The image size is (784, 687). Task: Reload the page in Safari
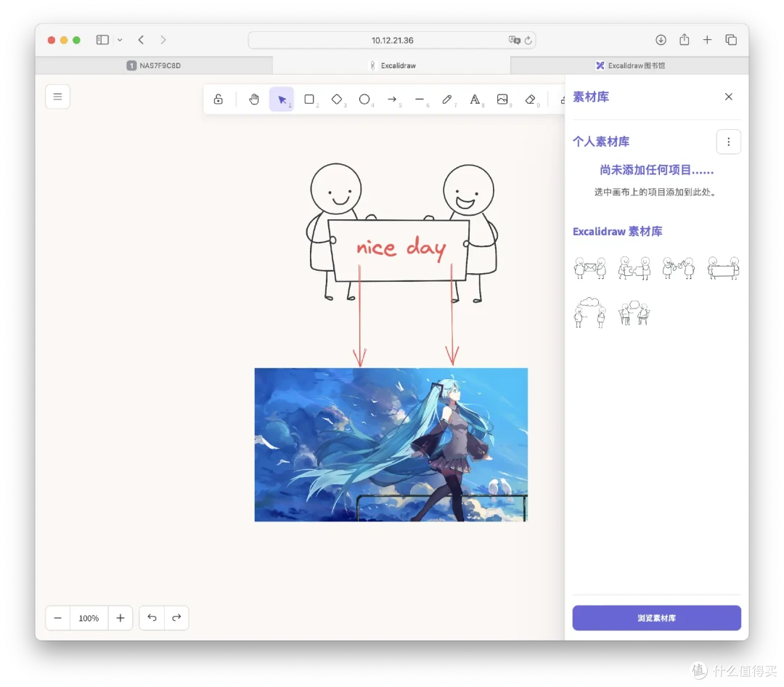(528, 40)
